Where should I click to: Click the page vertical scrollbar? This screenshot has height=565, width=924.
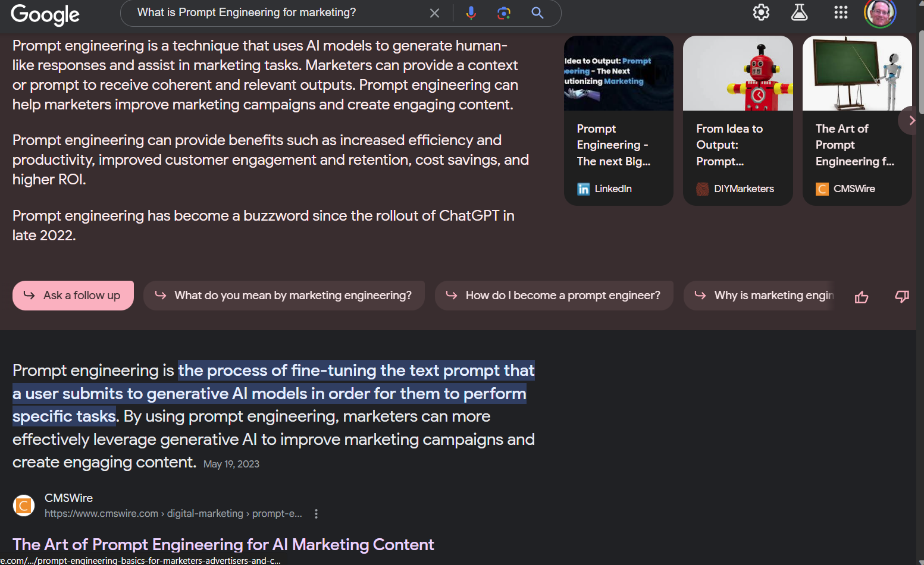[x=920, y=71]
